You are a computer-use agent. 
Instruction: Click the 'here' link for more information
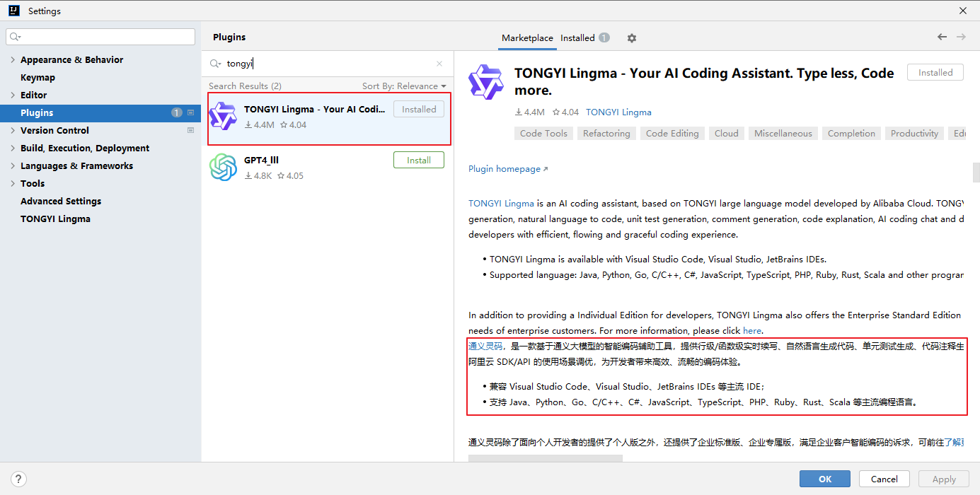coord(752,331)
